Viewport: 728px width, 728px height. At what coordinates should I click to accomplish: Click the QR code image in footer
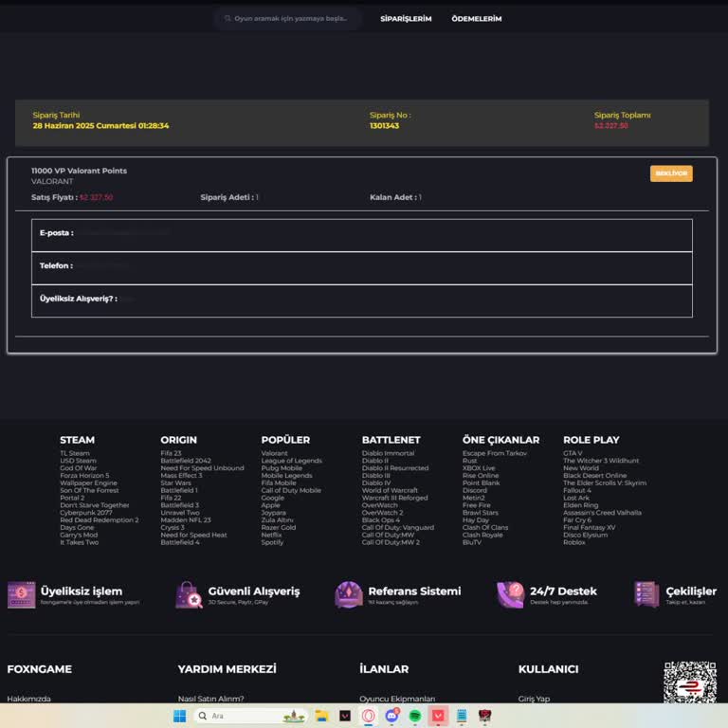click(x=689, y=682)
